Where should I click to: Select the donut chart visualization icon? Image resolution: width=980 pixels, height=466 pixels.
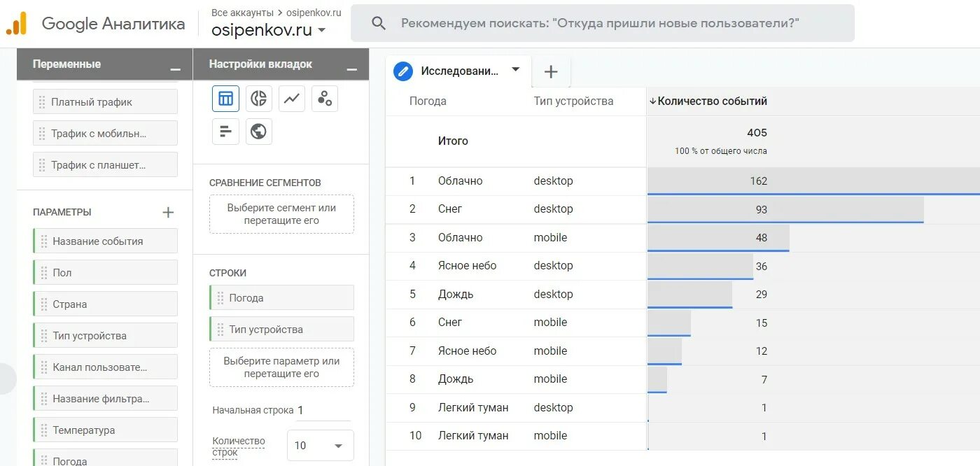pyautogui.click(x=259, y=99)
